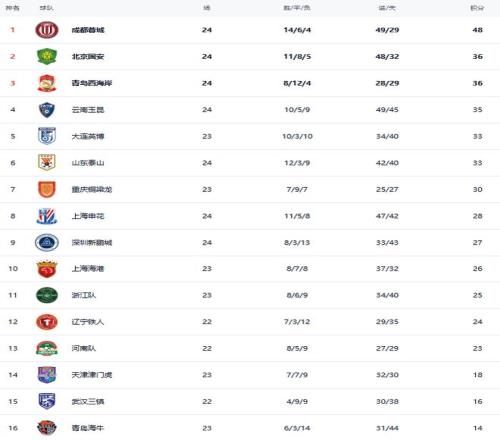Click the team name at rank 13

pos(84,348)
